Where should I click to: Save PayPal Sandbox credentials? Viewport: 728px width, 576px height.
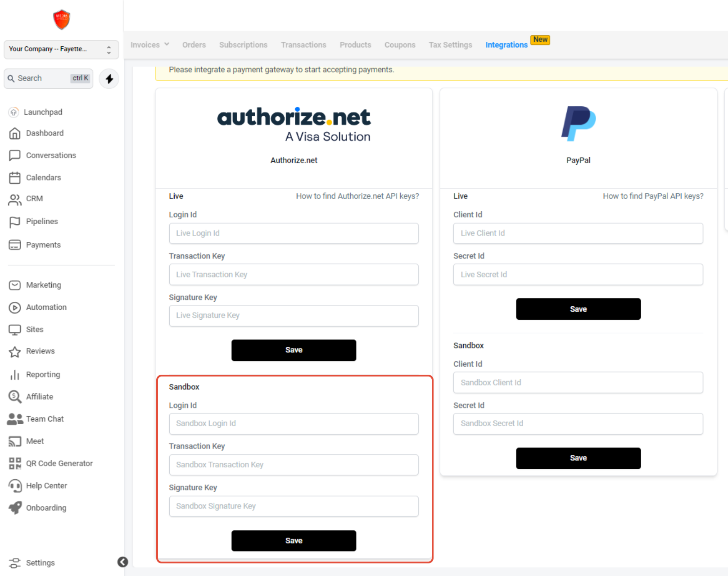[x=579, y=458]
